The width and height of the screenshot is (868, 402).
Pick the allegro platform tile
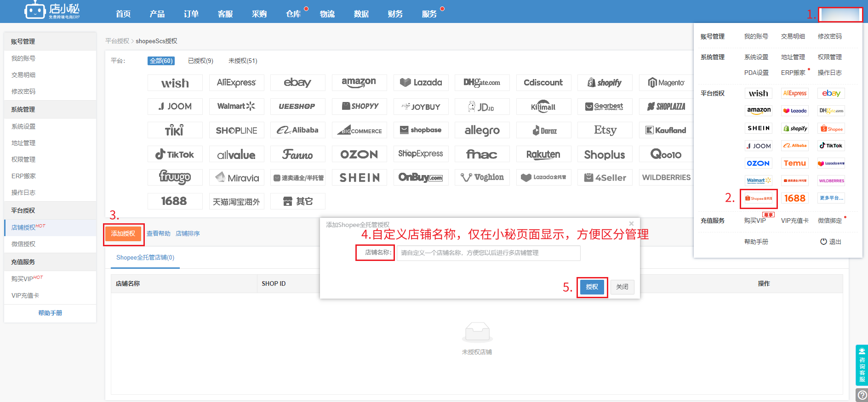tap(482, 130)
